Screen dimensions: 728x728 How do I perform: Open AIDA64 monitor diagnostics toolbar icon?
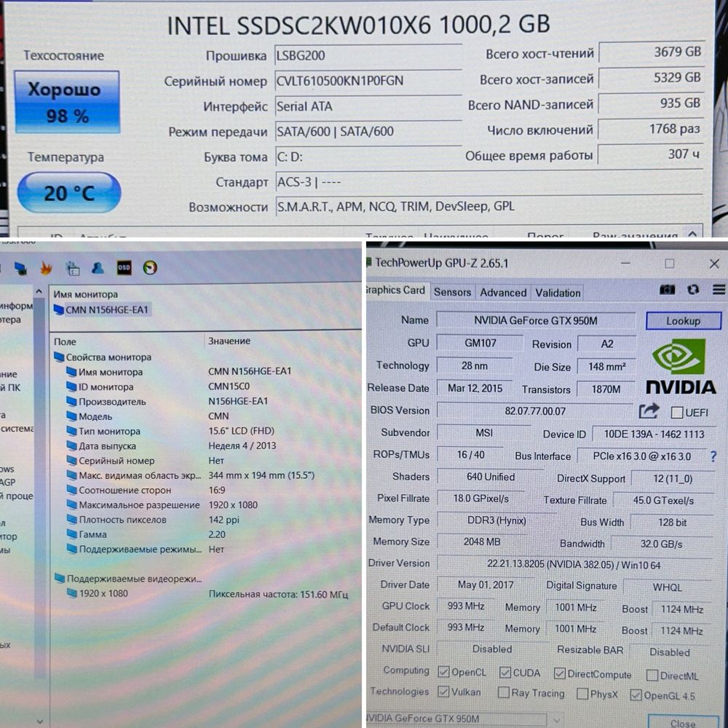coord(20,269)
